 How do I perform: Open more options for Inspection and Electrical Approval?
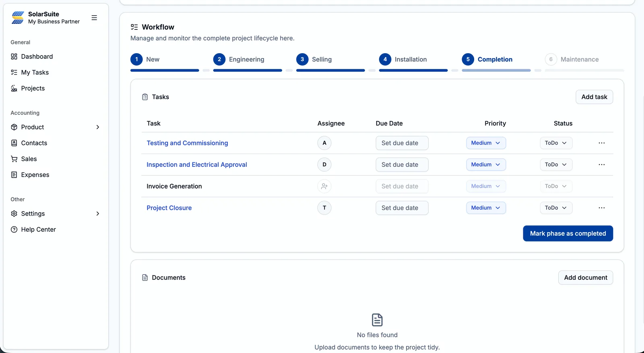pyautogui.click(x=602, y=164)
